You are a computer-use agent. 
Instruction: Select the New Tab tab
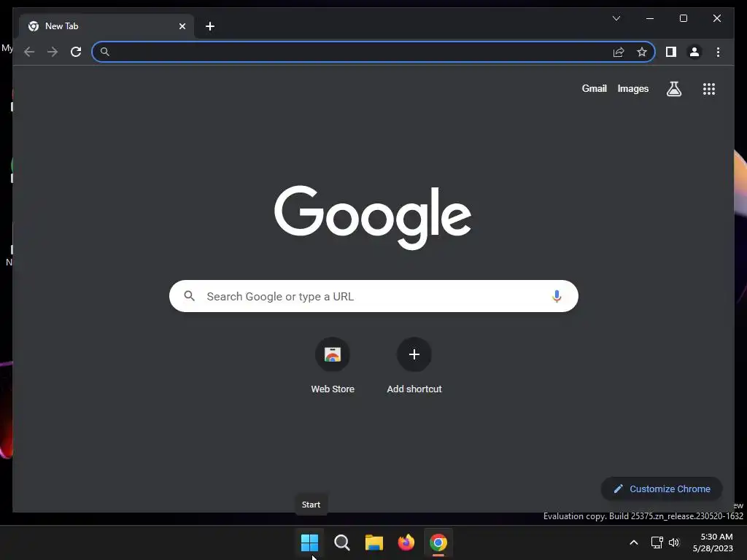(x=106, y=26)
